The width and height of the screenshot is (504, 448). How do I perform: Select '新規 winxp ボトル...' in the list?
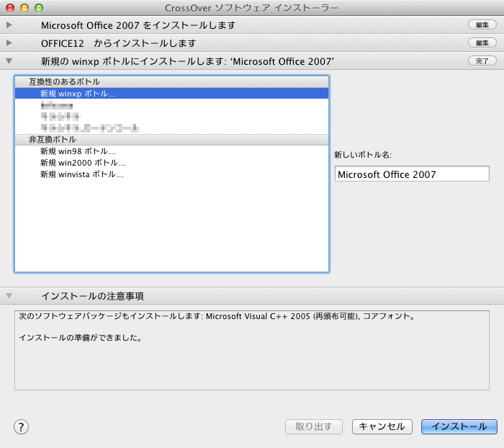pyautogui.click(x=171, y=93)
